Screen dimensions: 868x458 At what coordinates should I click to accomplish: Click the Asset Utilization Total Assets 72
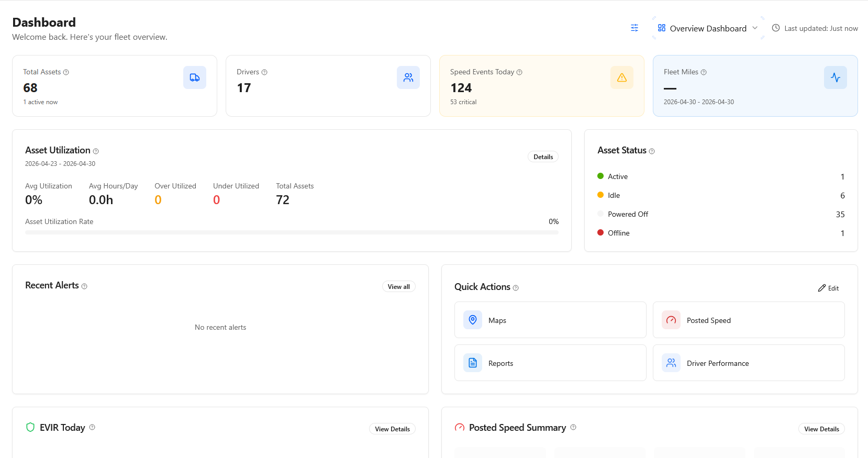(x=283, y=200)
